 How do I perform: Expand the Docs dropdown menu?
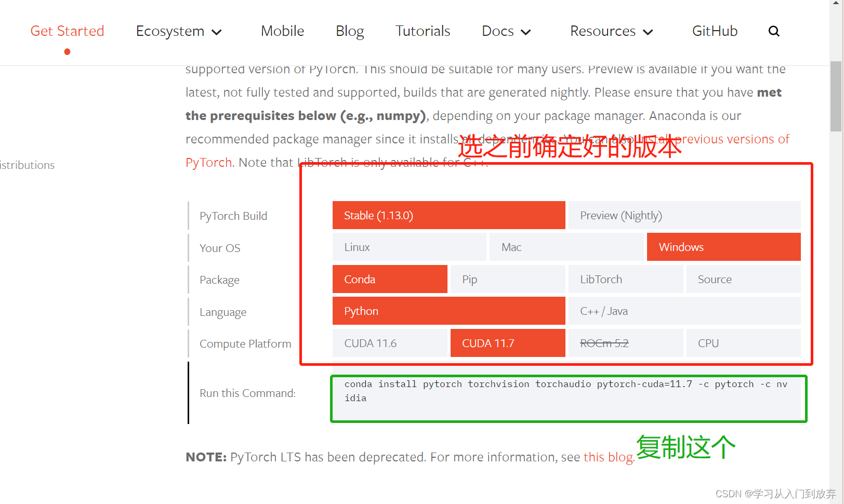(506, 31)
